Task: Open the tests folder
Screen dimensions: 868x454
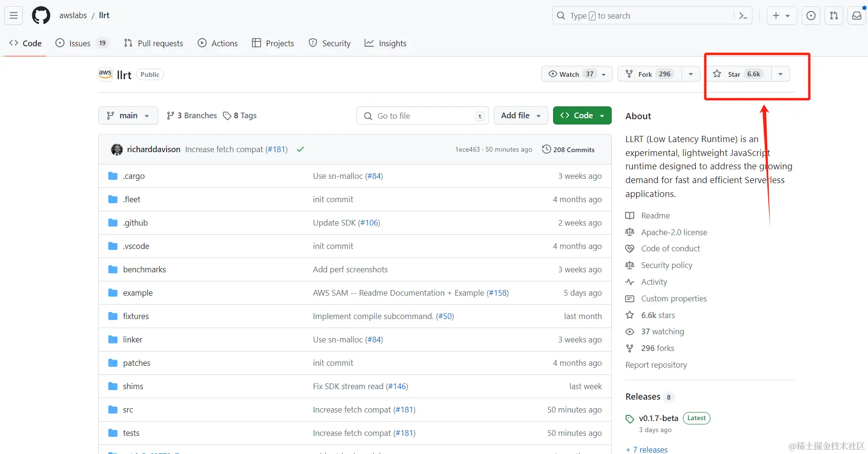Action: point(131,433)
